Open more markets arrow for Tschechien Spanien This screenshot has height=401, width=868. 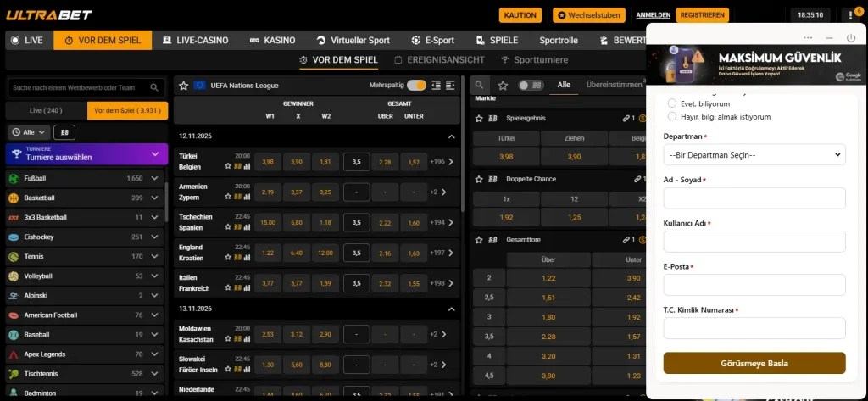click(451, 222)
